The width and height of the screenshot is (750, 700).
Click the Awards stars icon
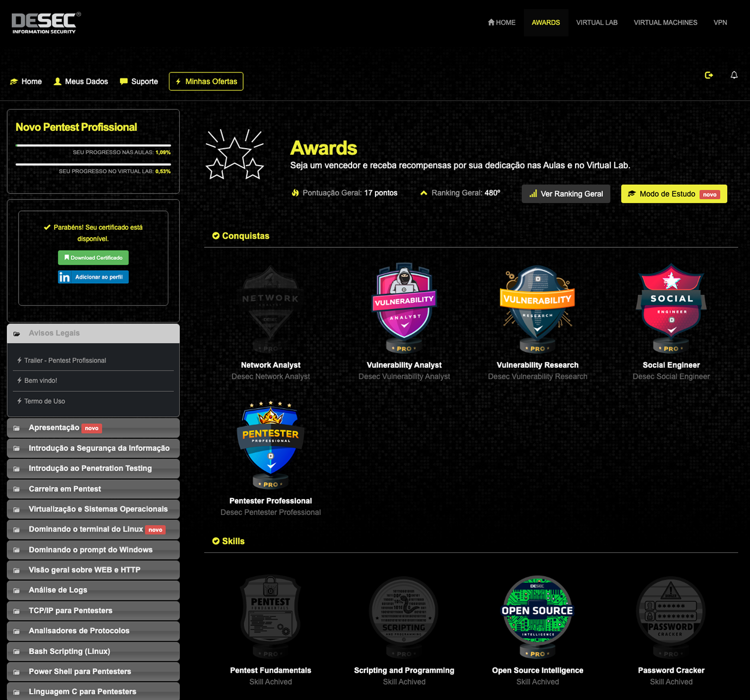pos(235,155)
